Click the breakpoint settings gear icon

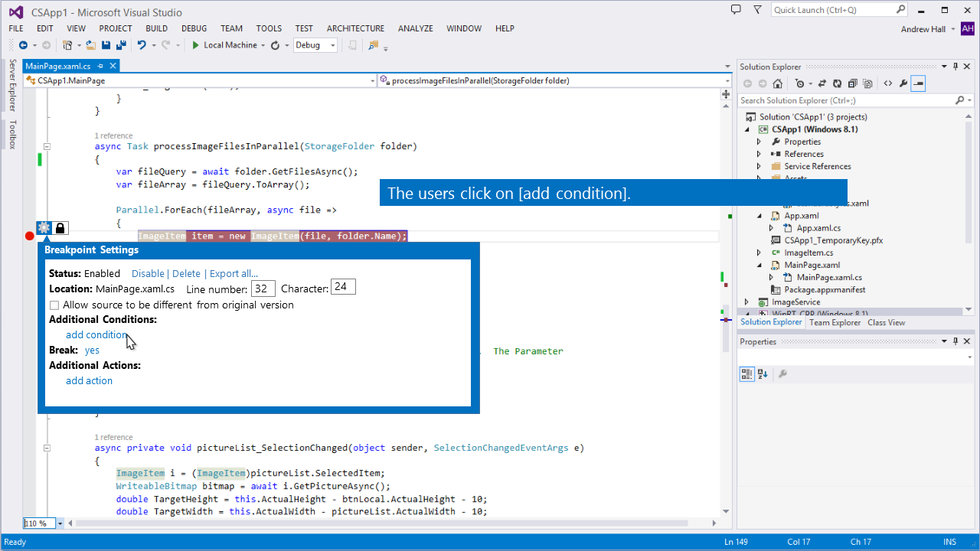pos(44,227)
